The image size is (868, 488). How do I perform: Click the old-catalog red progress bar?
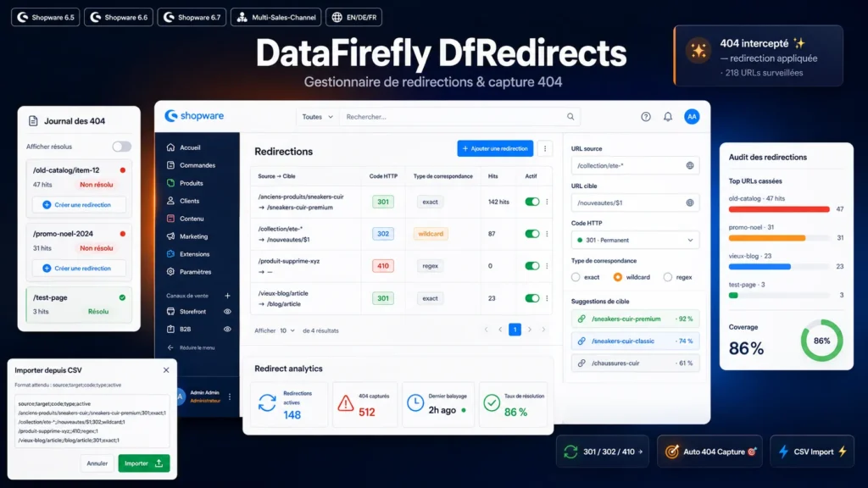tap(779, 209)
